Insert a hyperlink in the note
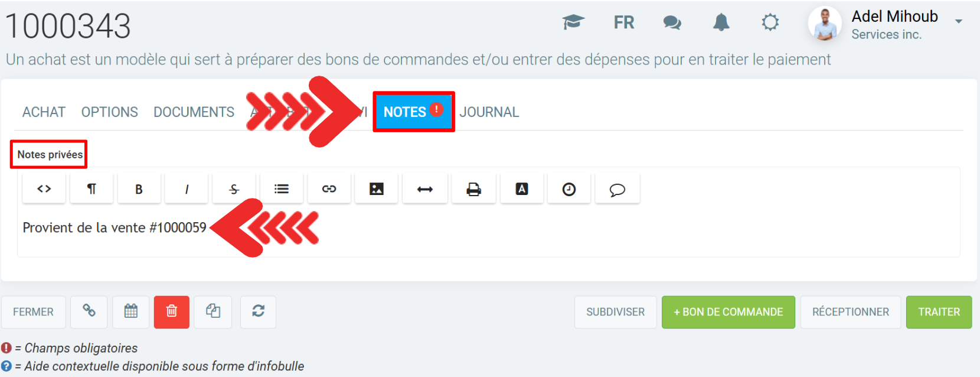This screenshot has height=377, width=980. 329,189
